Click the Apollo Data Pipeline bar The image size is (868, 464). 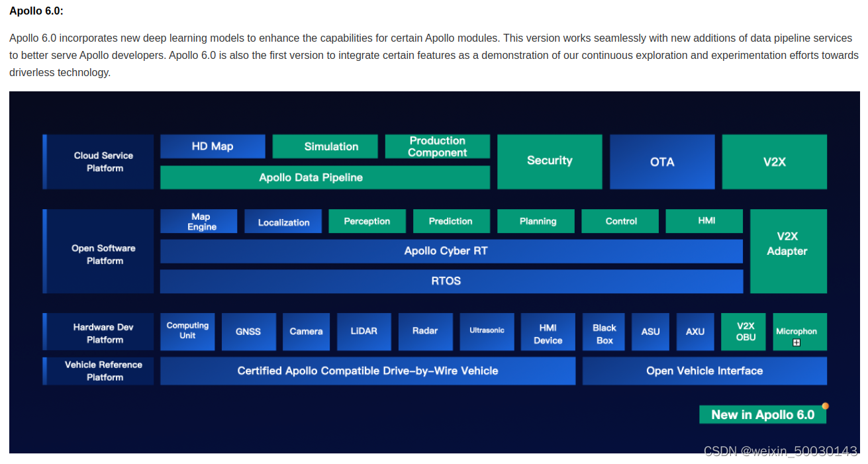(x=325, y=177)
